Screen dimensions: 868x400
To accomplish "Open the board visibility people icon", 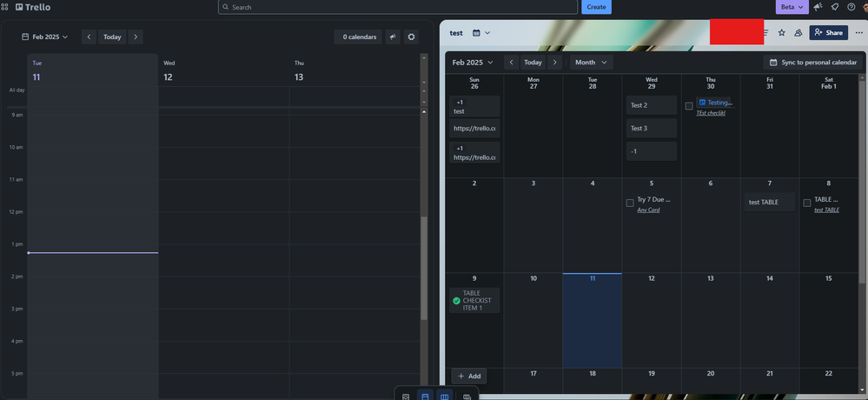I will [x=798, y=33].
